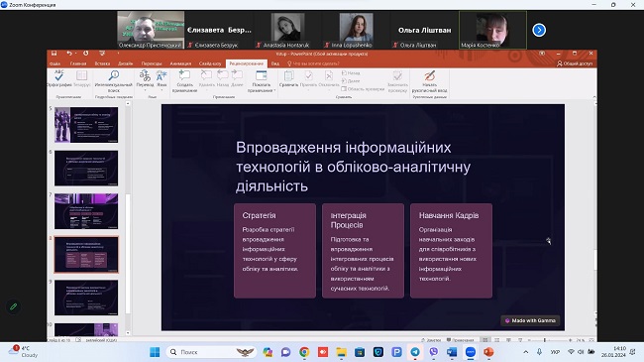Viewport: 644px width, 362px height.
Task: Click the save icon in PowerPoint title bar
Action: click(x=54, y=54)
